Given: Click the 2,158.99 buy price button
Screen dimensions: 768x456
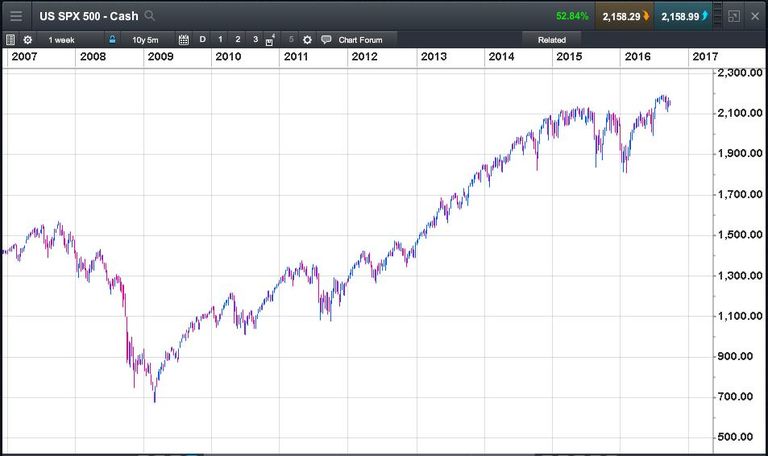Looking at the screenshot, I should [x=684, y=16].
